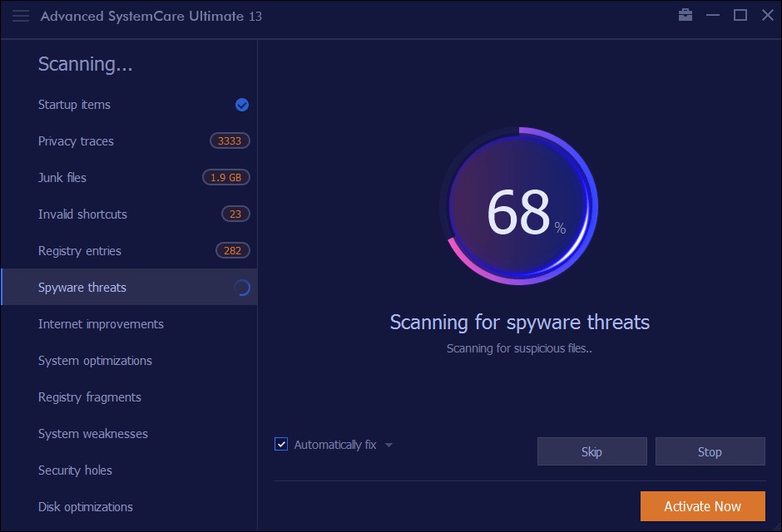Click Activate Now
Image resolution: width=782 pixels, height=532 pixels.
coord(702,505)
